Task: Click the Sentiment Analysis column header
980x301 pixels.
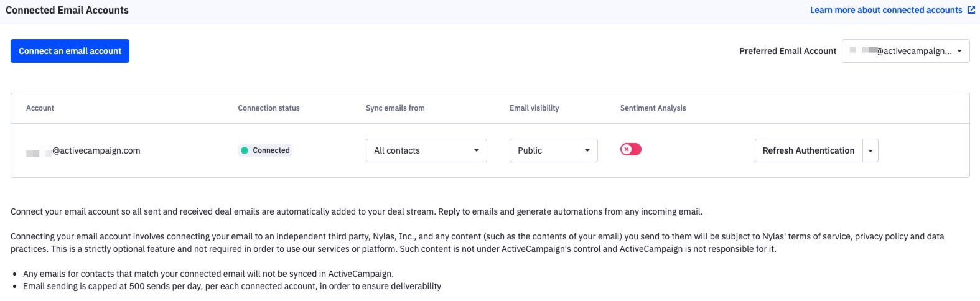Action: point(653,108)
